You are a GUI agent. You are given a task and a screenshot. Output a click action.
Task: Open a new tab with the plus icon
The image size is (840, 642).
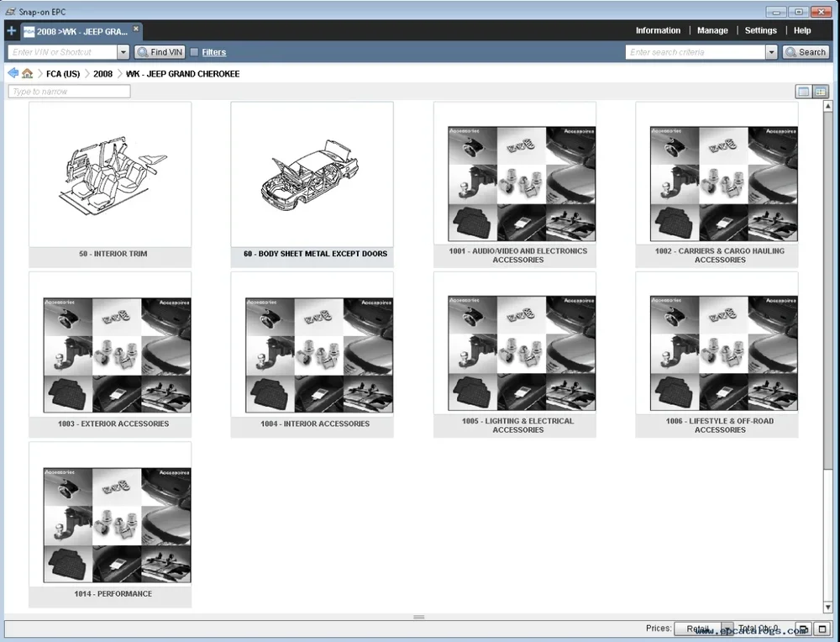tap(11, 31)
